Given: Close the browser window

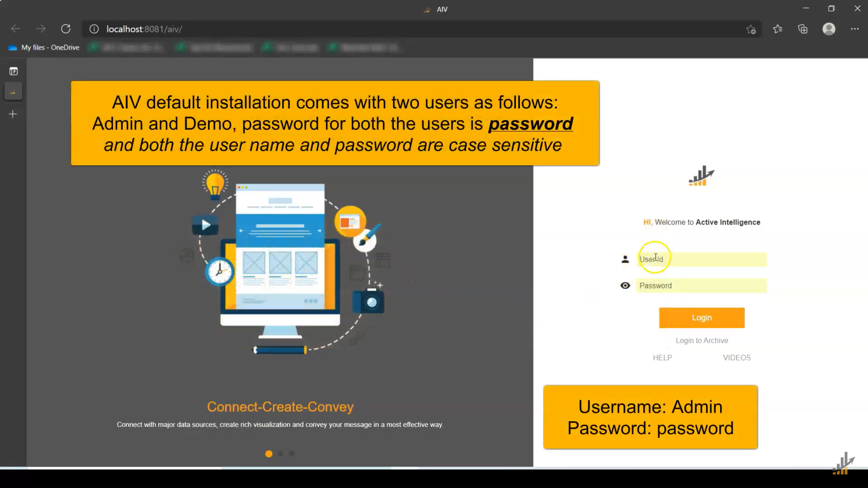Looking at the screenshot, I should 857,9.
